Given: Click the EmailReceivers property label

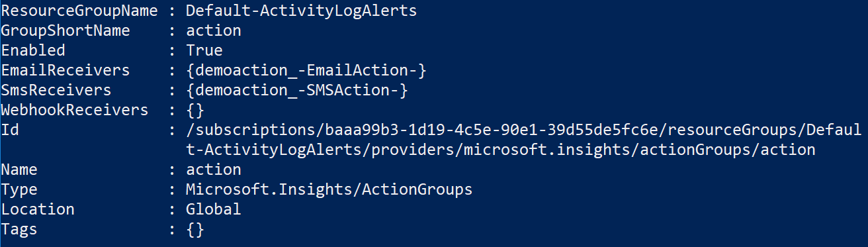Looking at the screenshot, I should click(x=65, y=70).
